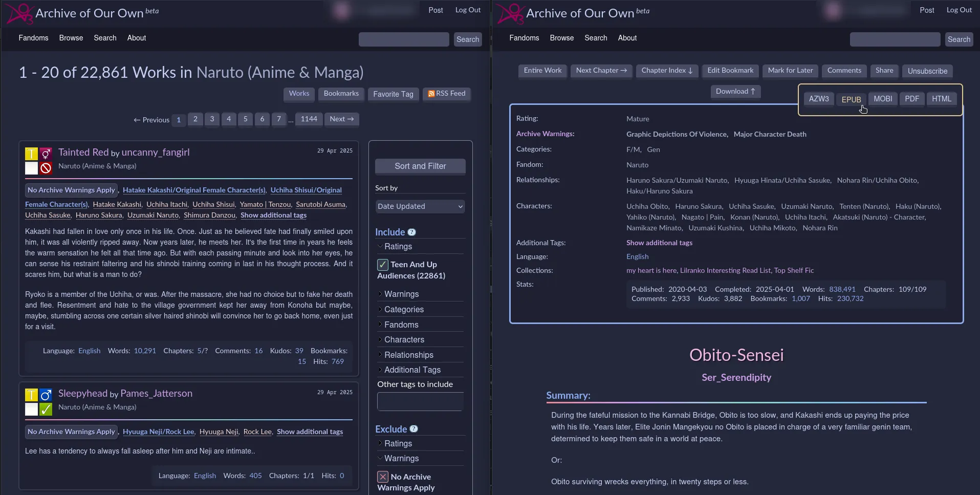Image resolution: width=980 pixels, height=495 pixels.
Task: Open the Chapter Index menu
Action: coord(667,71)
